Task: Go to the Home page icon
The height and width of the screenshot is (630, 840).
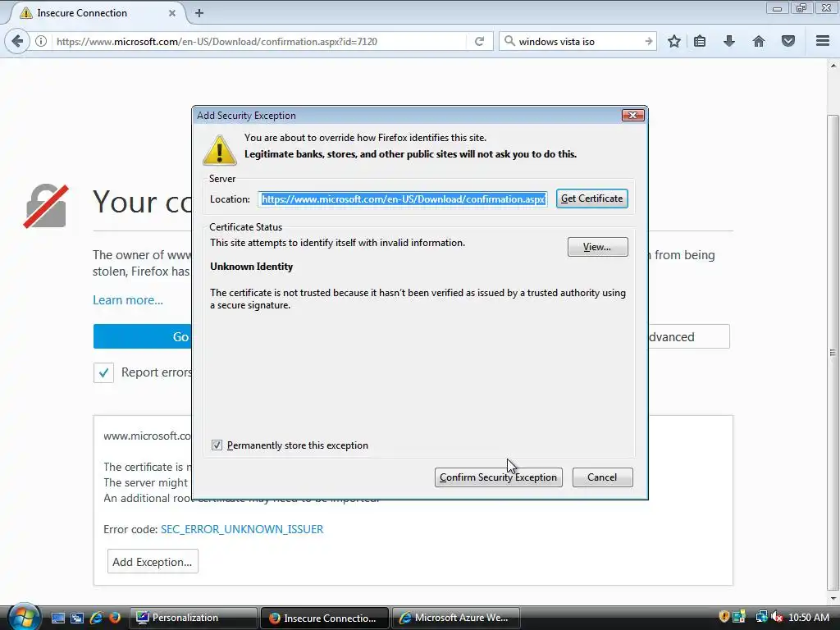Action: point(759,41)
